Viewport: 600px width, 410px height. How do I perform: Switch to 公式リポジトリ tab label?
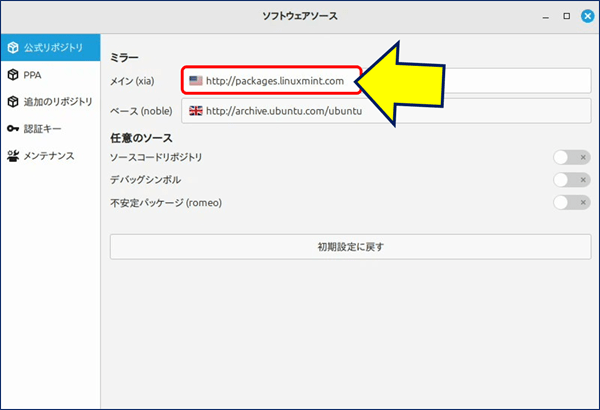[x=53, y=47]
